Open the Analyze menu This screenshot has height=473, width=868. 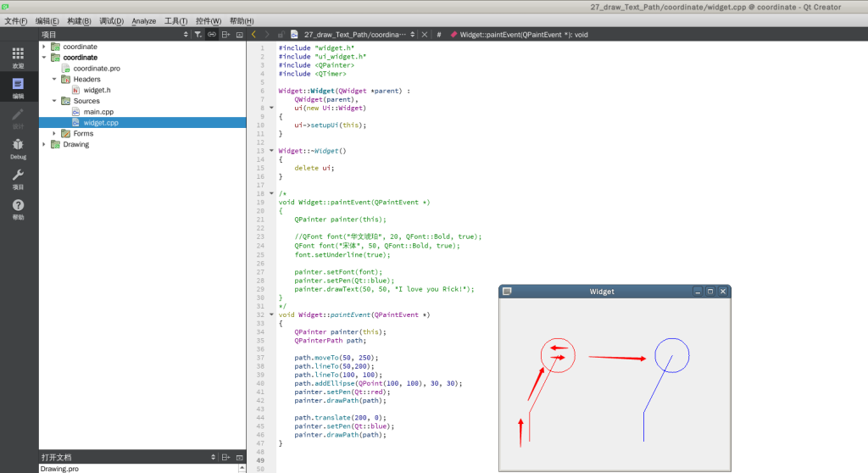tap(143, 21)
